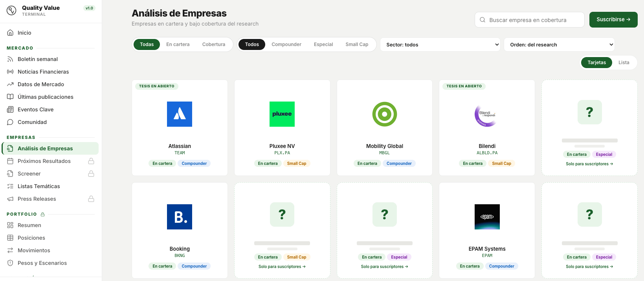Click the MBGL ticker text
The width and height of the screenshot is (644, 281).
(x=385, y=153)
